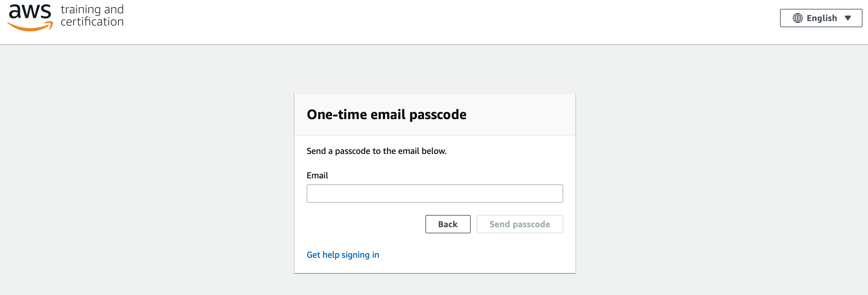868x295 pixels.
Task: Open the Get help signing in link
Action: click(x=343, y=255)
